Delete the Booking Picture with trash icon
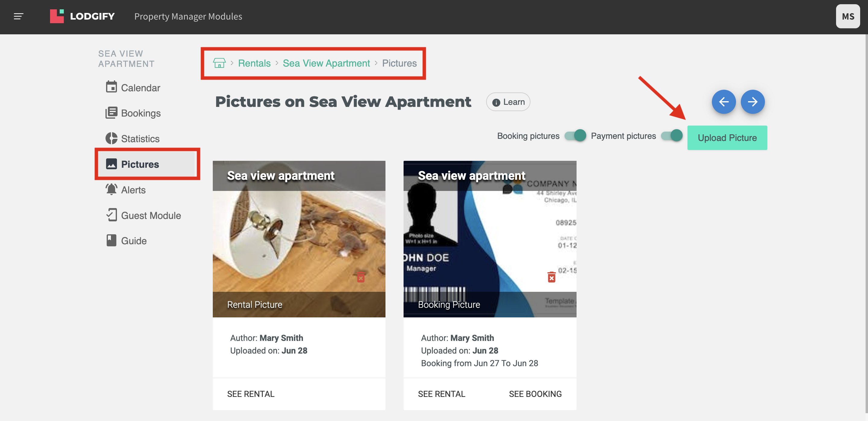Screen dimensions: 868x421 pyautogui.click(x=551, y=277)
